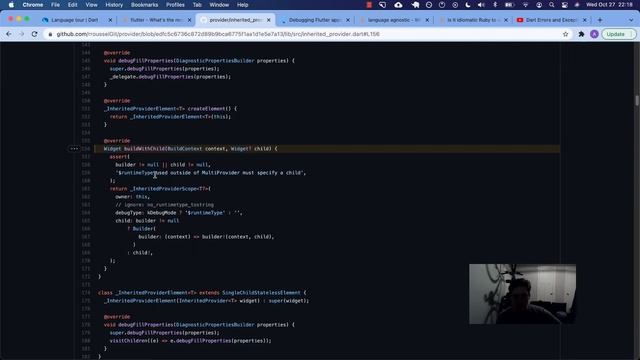Open line 156 actions ellipsis menu
The height and width of the screenshot is (360, 640).
[x=74, y=149]
